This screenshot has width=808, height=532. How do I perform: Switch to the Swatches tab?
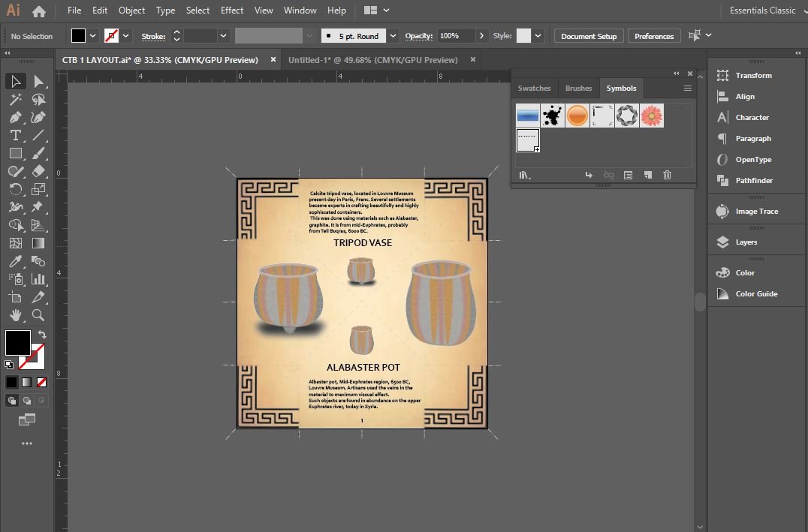[534, 89]
